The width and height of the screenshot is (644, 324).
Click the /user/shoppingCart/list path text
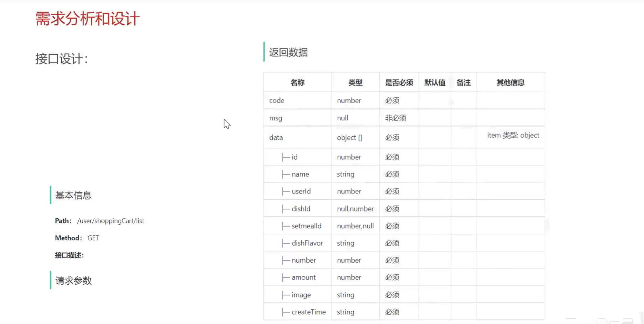(111, 221)
